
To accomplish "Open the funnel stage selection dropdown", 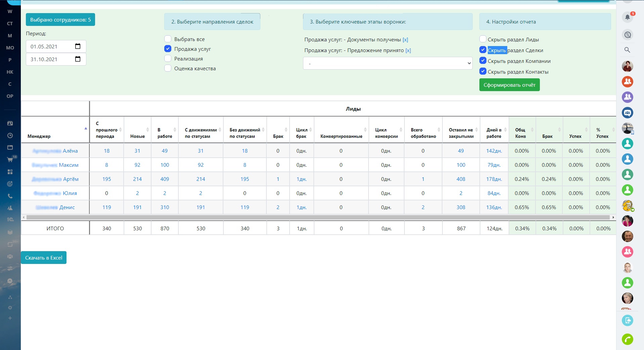I will tap(388, 63).
